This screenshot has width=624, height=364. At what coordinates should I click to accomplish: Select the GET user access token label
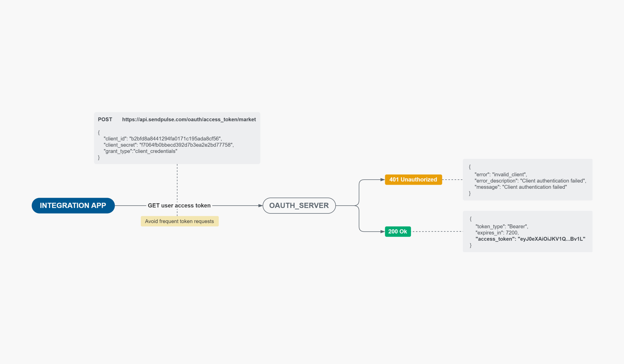tap(179, 205)
